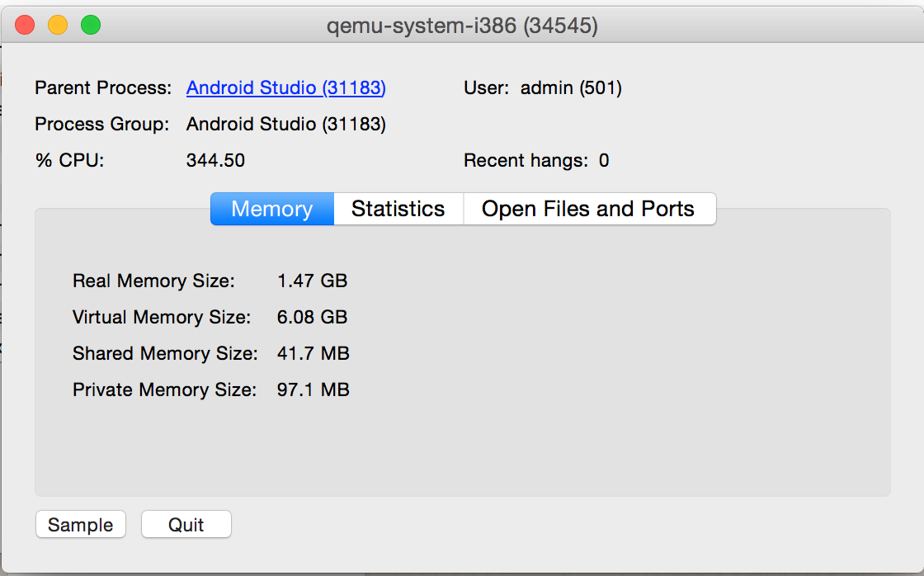Click the Parent Process label

pos(103,87)
